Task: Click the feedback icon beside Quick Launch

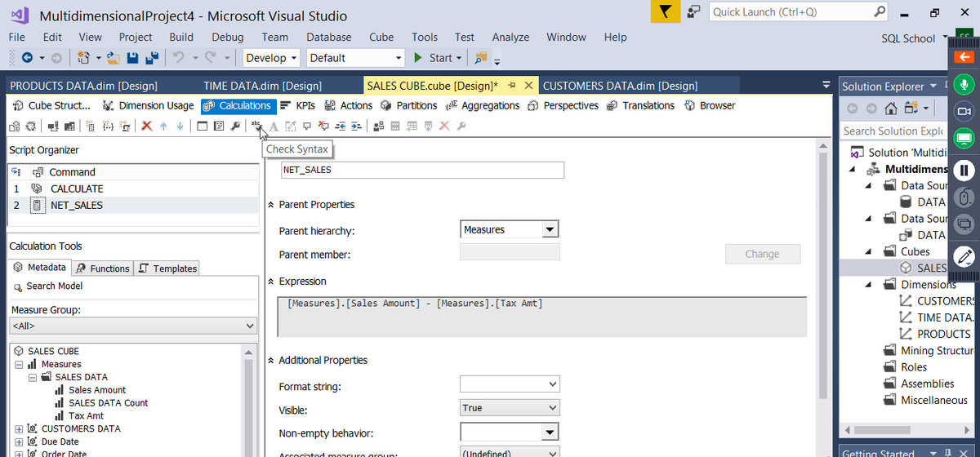Action: click(693, 12)
